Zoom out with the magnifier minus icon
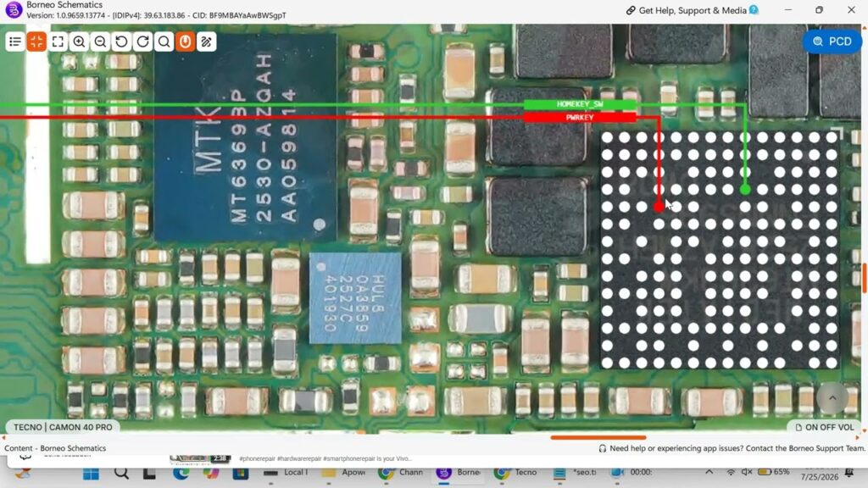This screenshot has height=488, width=868. pos(100,42)
